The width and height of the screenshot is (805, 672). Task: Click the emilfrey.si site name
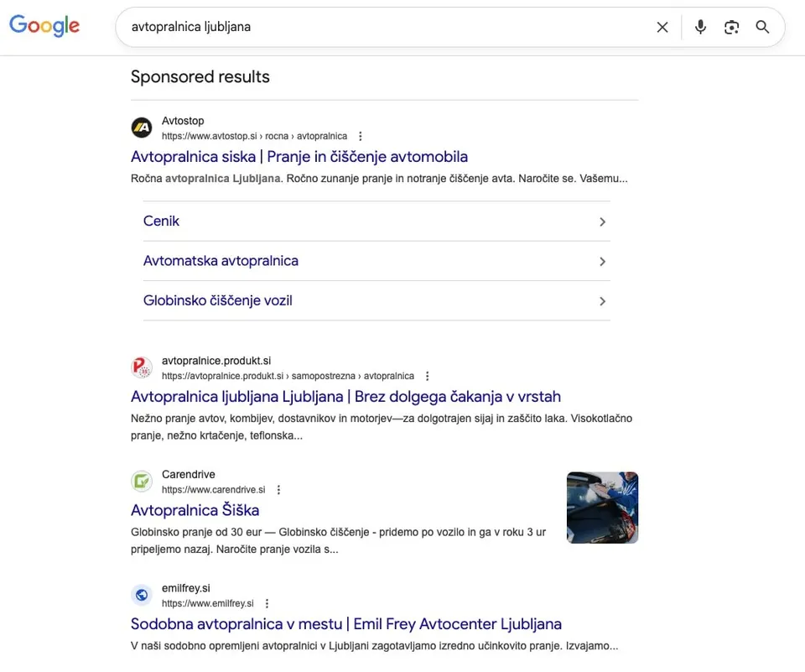coord(186,588)
